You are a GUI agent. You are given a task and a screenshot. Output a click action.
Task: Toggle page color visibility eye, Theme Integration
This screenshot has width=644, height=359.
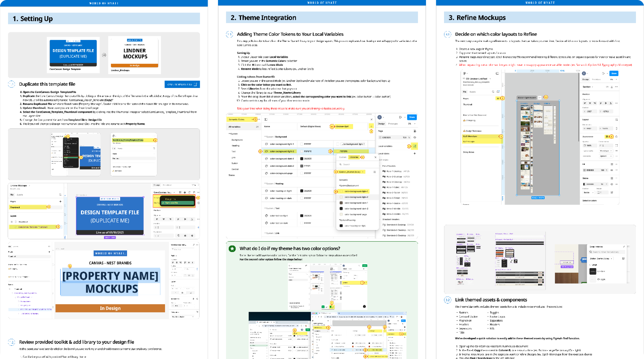(x=415, y=137)
